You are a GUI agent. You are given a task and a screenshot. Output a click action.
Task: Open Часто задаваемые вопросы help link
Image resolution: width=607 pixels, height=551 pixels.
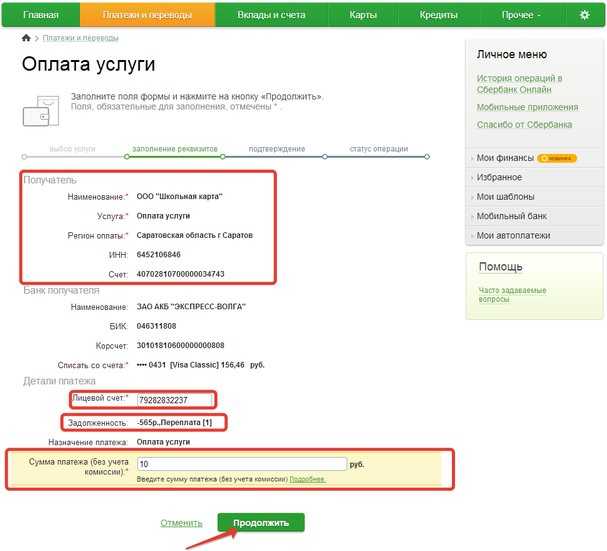[512, 295]
